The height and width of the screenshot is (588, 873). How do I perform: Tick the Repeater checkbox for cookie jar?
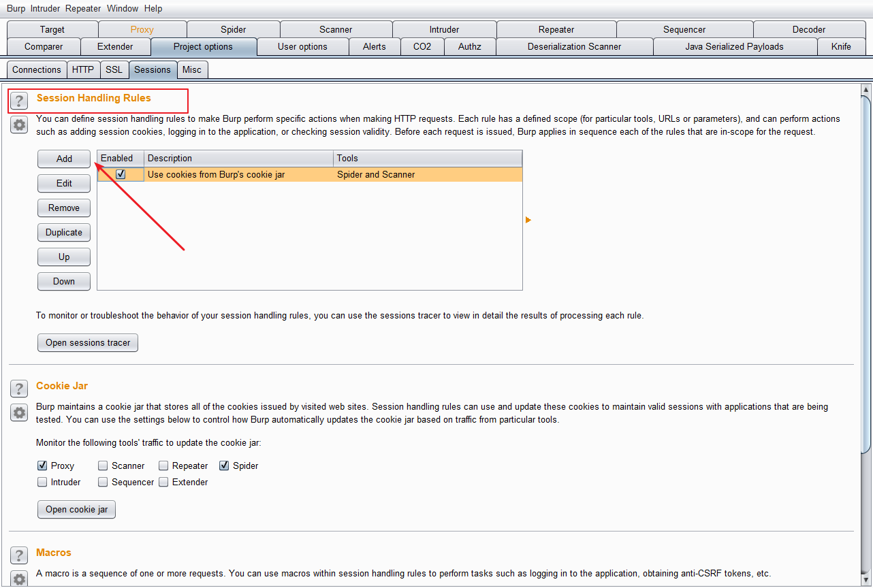[164, 466]
